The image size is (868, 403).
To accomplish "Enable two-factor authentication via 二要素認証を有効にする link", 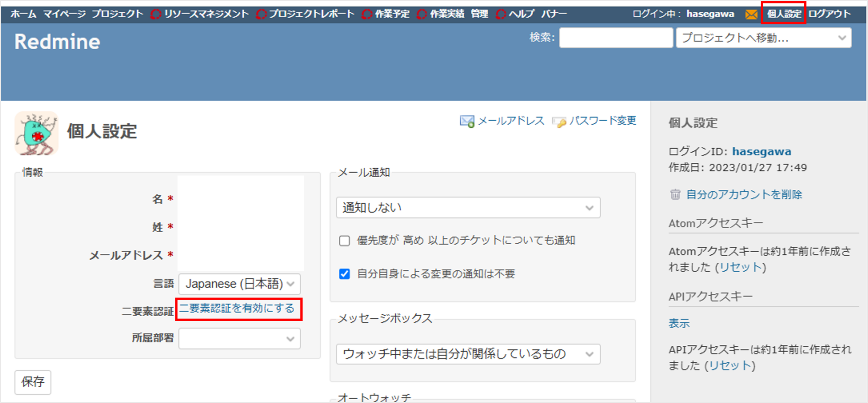I will (237, 309).
